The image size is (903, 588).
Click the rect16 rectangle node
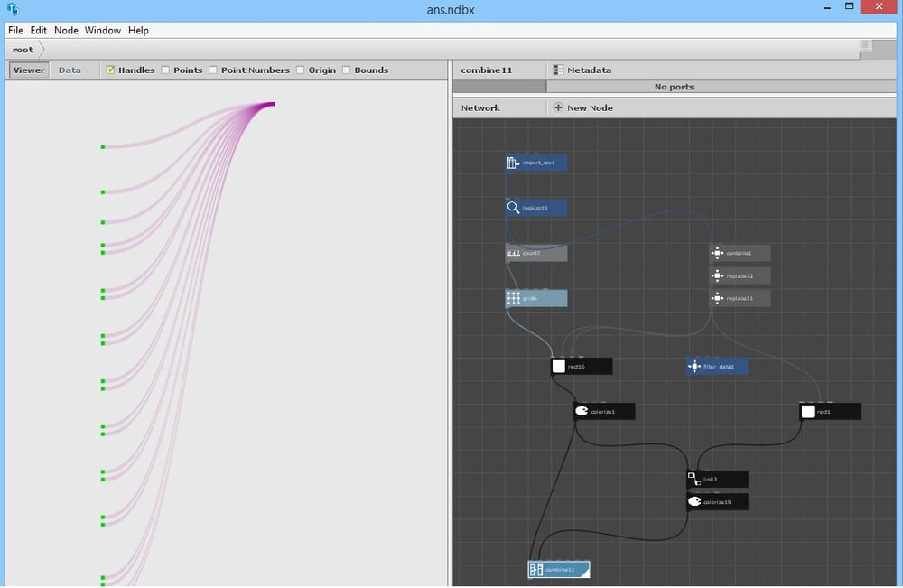coord(581,367)
